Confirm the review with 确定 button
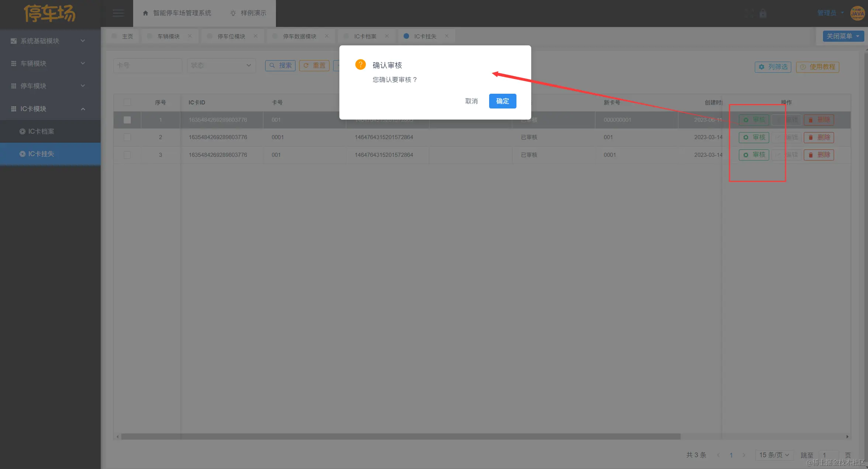Image resolution: width=868 pixels, height=469 pixels. pos(502,101)
